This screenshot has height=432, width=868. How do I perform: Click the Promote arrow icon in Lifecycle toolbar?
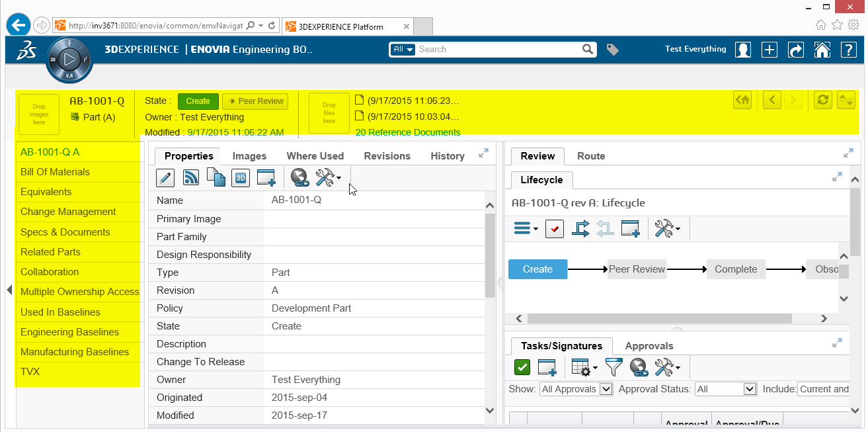click(x=580, y=229)
